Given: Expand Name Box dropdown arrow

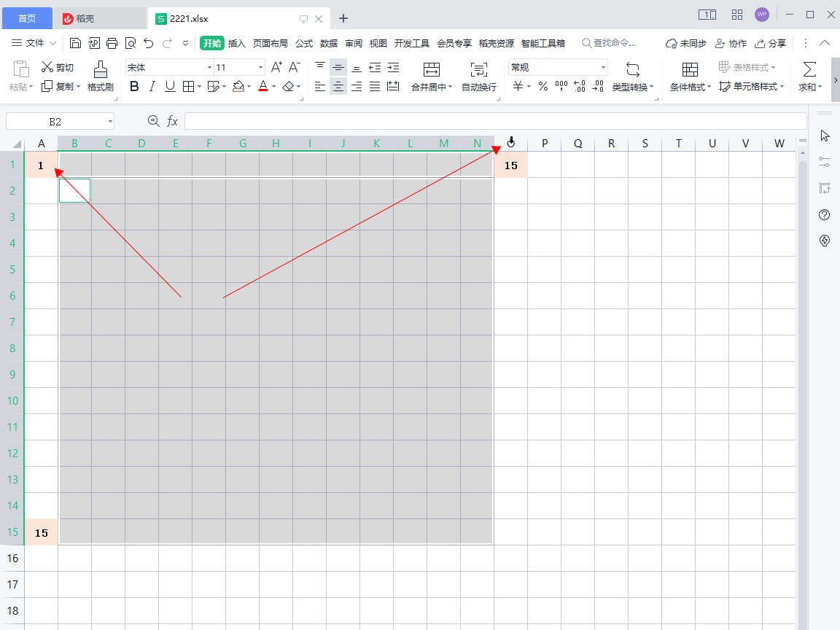Looking at the screenshot, I should point(110,122).
